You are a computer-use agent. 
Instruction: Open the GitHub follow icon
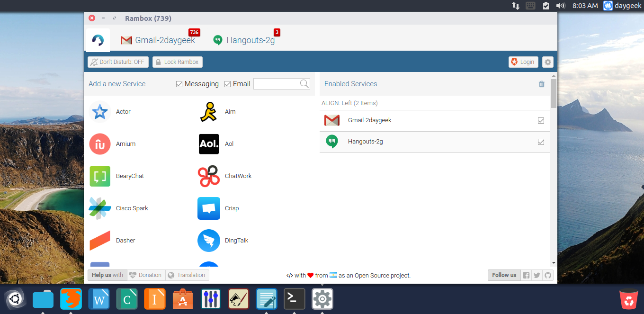pos(548,275)
